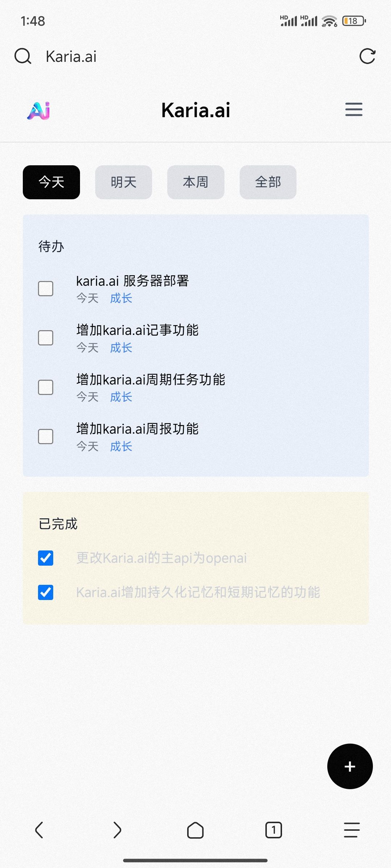This screenshot has height=868, width=391.
Task: Show all tasks via 全部 tab
Action: pyautogui.click(x=268, y=182)
